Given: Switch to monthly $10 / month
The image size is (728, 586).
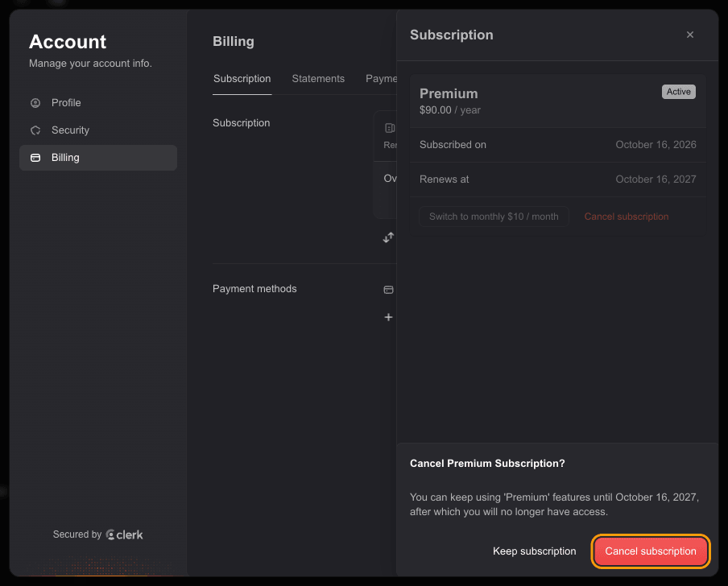Looking at the screenshot, I should pyautogui.click(x=494, y=217).
